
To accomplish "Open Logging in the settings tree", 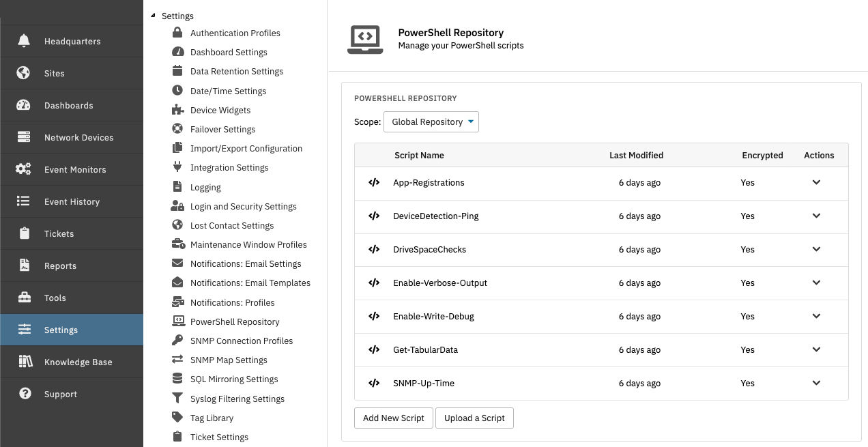I will [205, 187].
